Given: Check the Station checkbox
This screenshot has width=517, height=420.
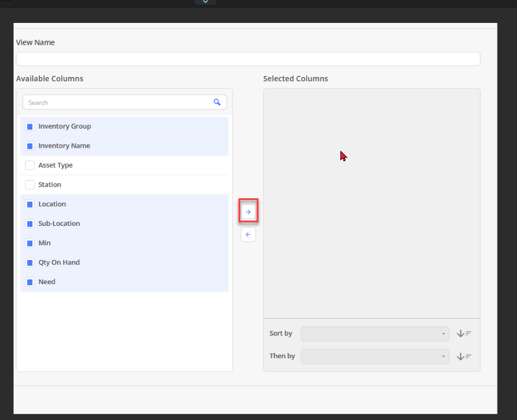Looking at the screenshot, I should pyautogui.click(x=30, y=185).
